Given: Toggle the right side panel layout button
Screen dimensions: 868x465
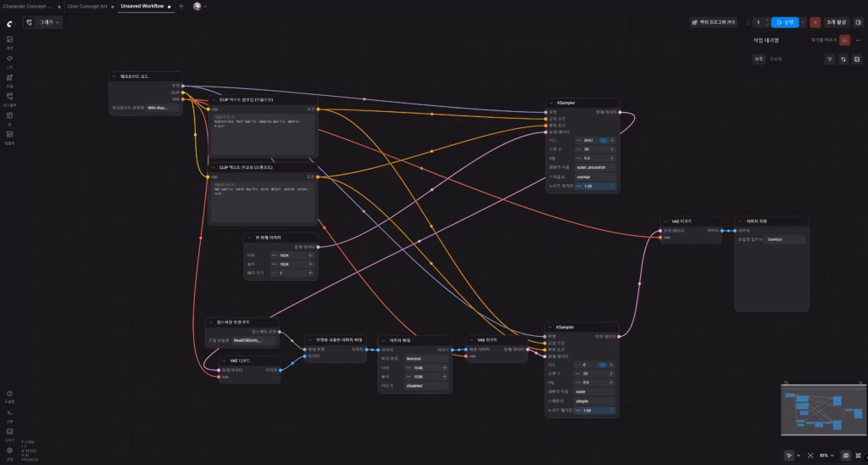Looking at the screenshot, I should coord(858,22).
